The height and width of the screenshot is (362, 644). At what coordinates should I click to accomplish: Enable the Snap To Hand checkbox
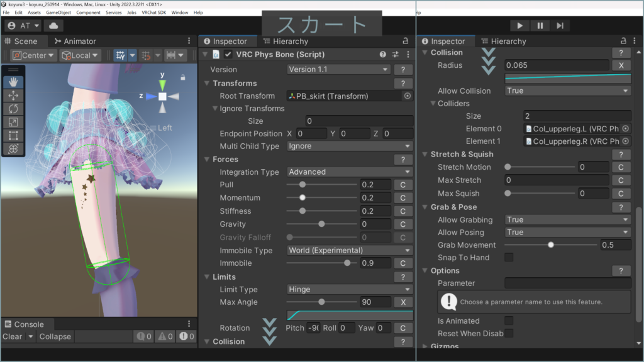tap(509, 258)
